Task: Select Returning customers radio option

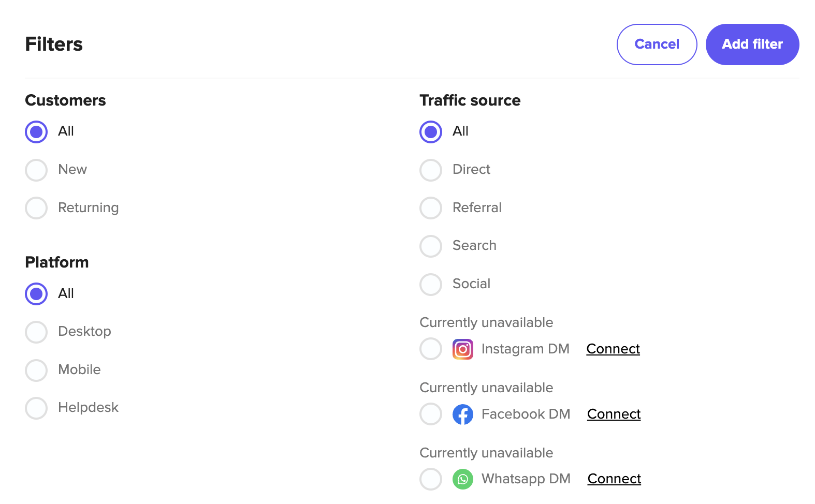Action: coord(36,208)
